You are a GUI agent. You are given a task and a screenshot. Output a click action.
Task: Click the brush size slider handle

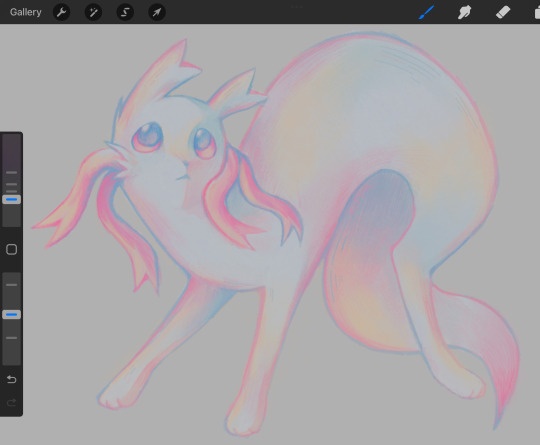(x=11, y=199)
